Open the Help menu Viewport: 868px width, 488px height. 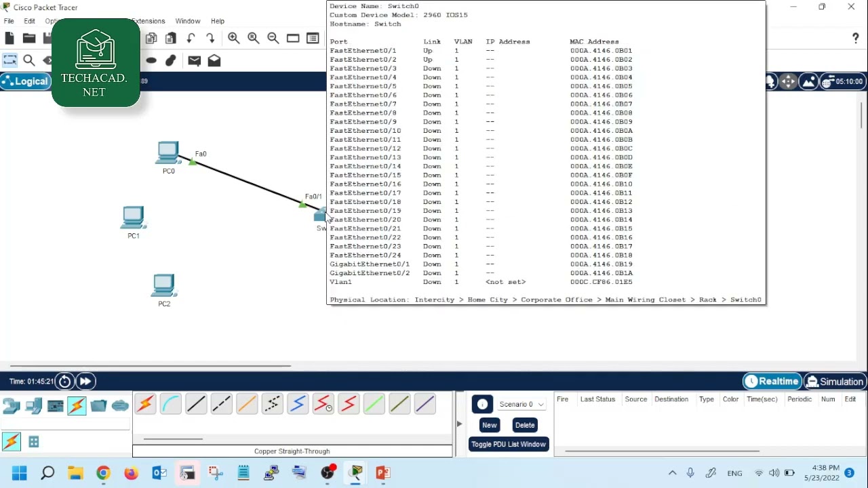218,21
